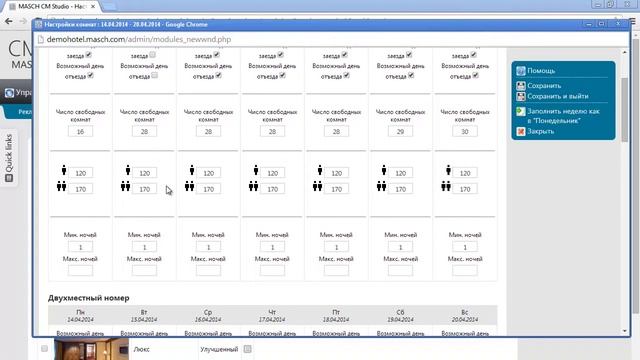Click Monday single person icon
This screenshot has width=640, height=360.
click(64, 170)
